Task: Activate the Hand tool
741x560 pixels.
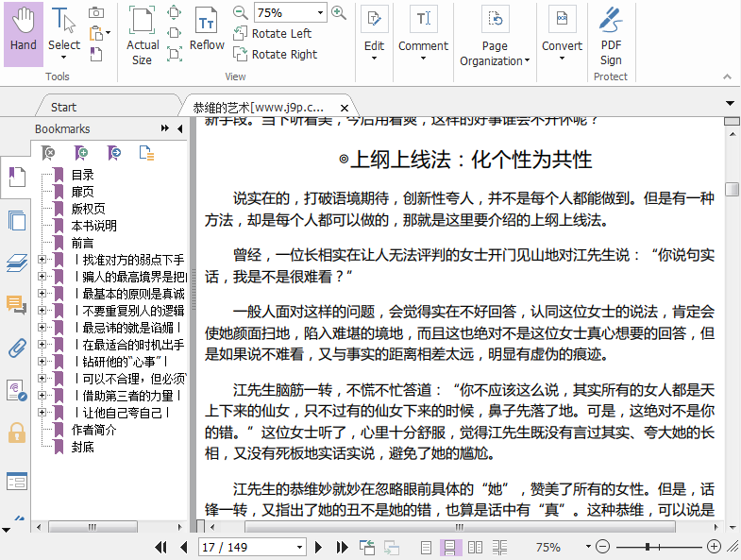Action: click(x=24, y=34)
